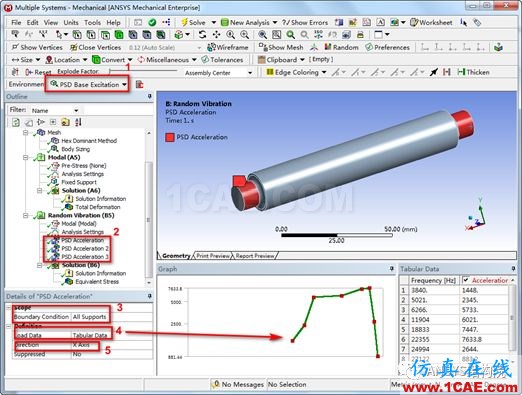Screen dimensions: 522x395
Task: Open the Worksheet tool
Action: pos(431,23)
